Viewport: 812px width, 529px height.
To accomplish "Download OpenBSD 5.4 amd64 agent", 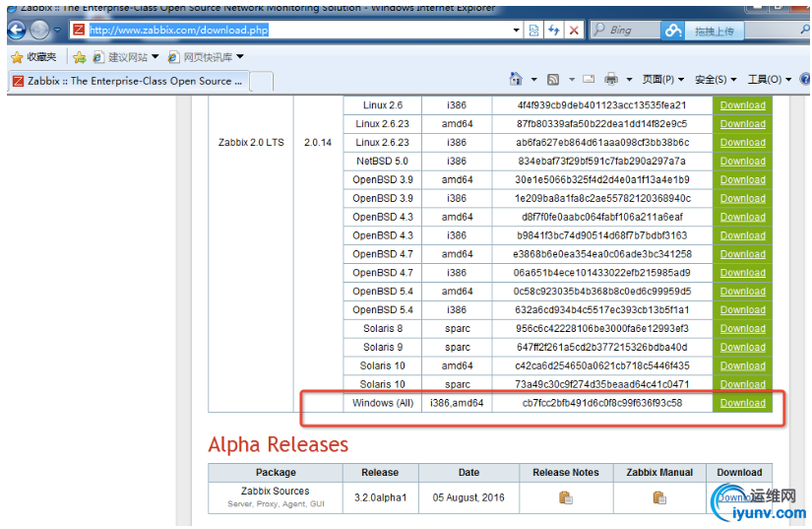I will [x=742, y=292].
